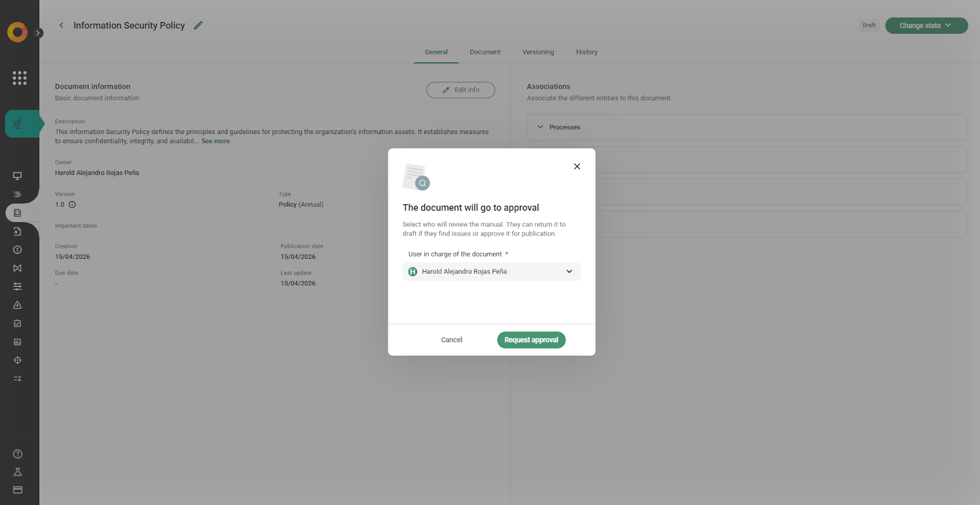This screenshot has width=980, height=505.
Task: Open the apps grid menu in sidebar
Action: point(20,78)
